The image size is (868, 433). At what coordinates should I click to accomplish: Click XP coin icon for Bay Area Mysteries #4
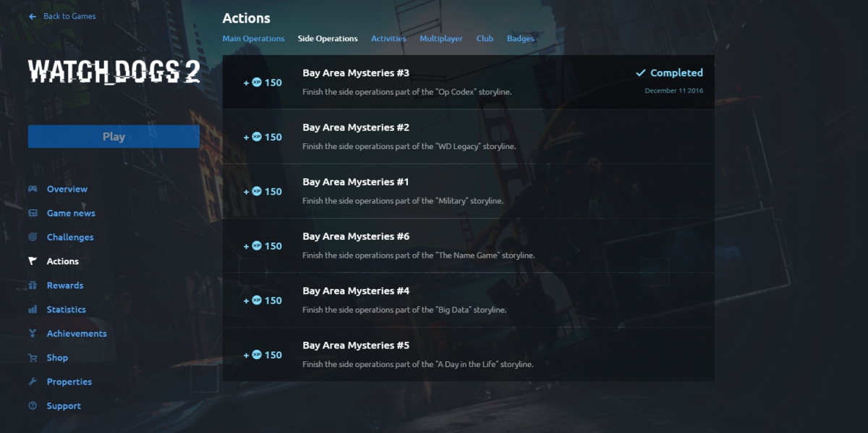[x=257, y=300]
